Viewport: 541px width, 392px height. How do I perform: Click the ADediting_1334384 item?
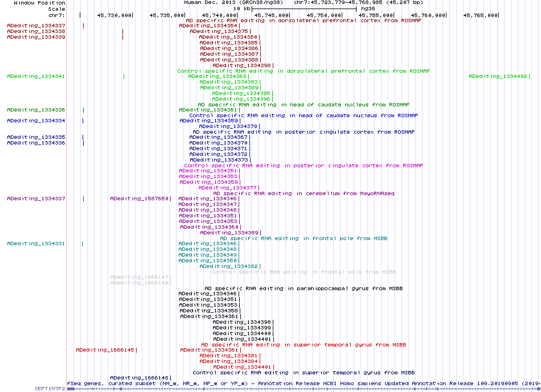229,361
